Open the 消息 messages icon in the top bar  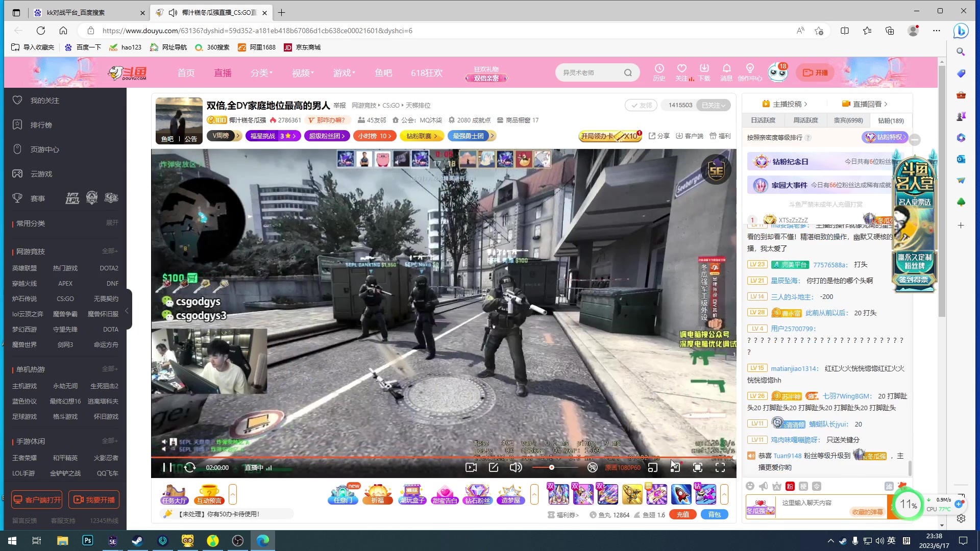click(727, 72)
